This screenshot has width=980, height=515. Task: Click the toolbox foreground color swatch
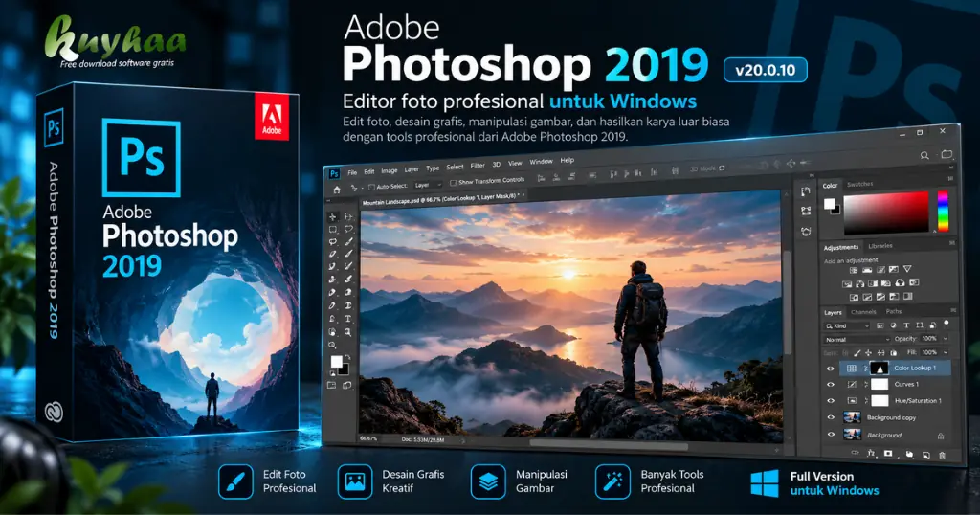coord(336,361)
